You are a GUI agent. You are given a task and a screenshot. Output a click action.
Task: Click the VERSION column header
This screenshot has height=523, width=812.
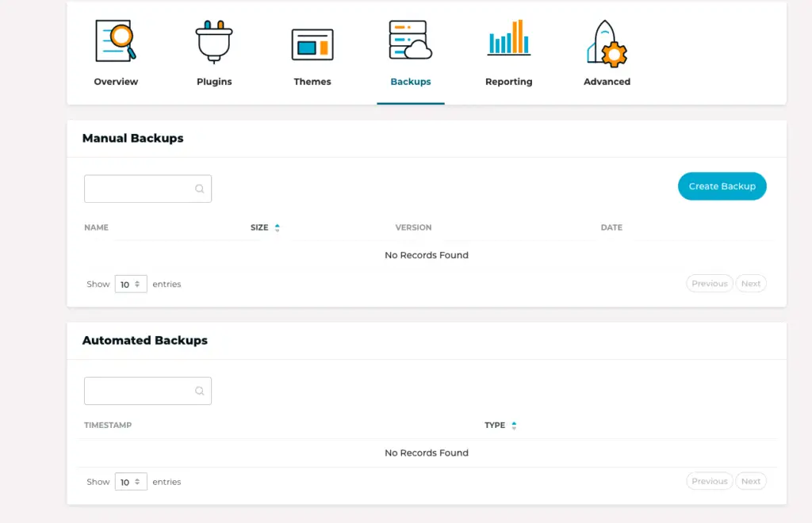[413, 227]
